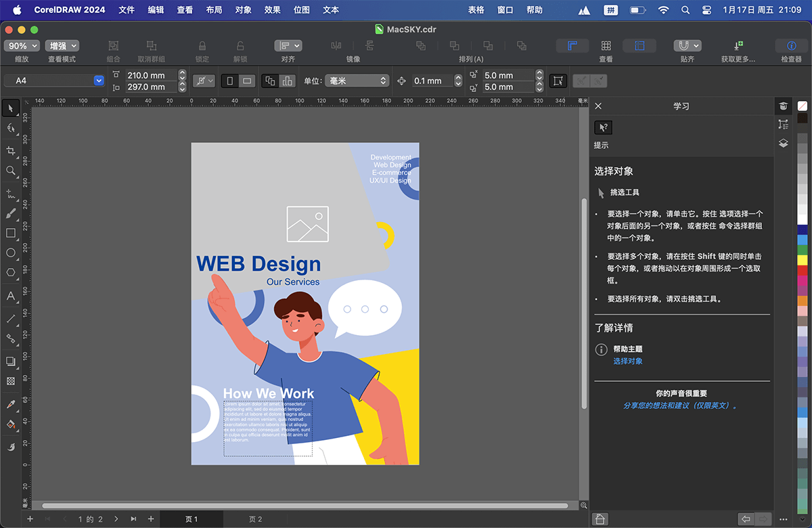The image size is (812, 528).
Task: Open the 选择对象 help topic link
Action: (x=628, y=361)
